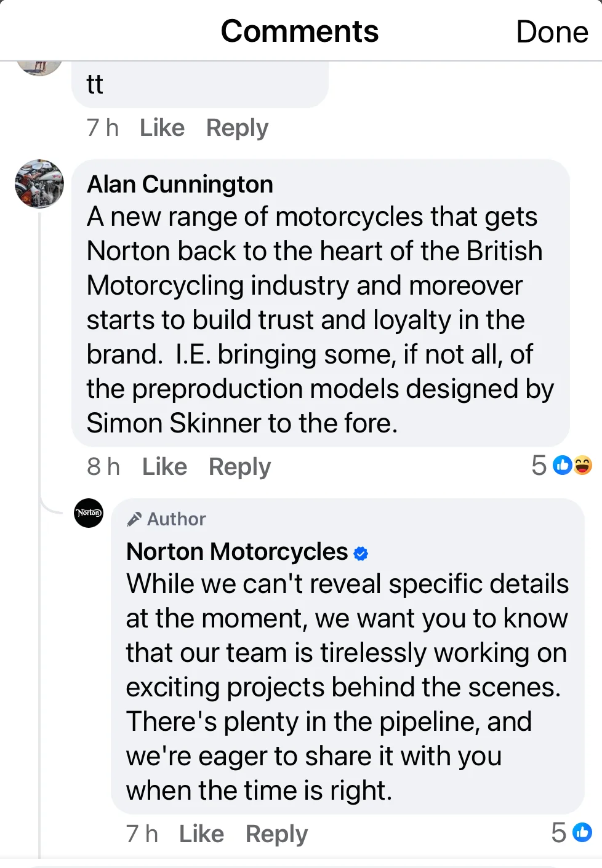Show reaction count on Alan's comment
This screenshot has height=868, width=602.
click(x=539, y=466)
